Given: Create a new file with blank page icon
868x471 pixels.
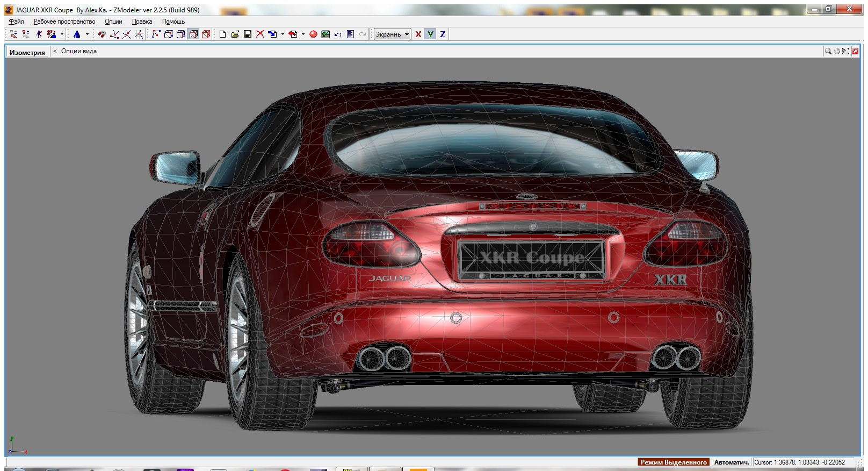Looking at the screenshot, I should 223,34.
